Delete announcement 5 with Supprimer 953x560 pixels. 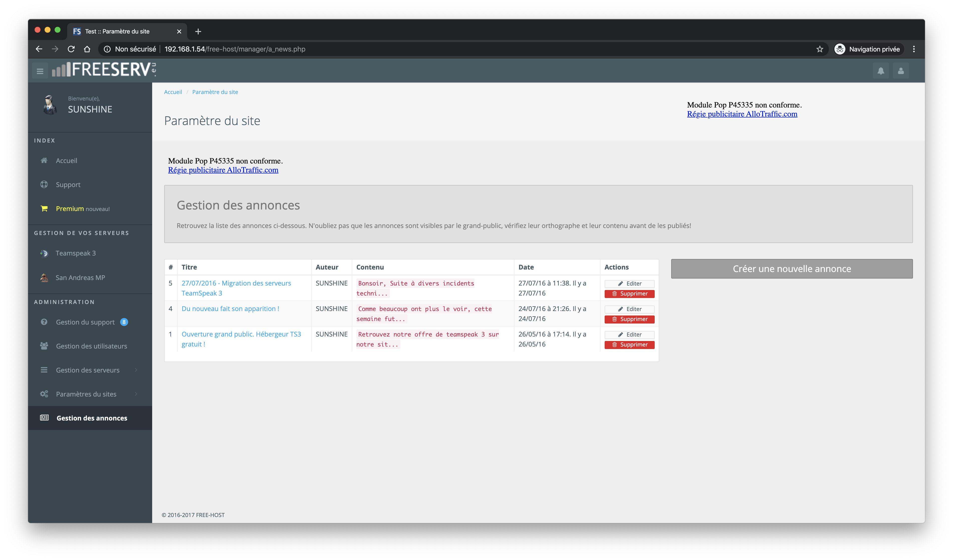[629, 293]
